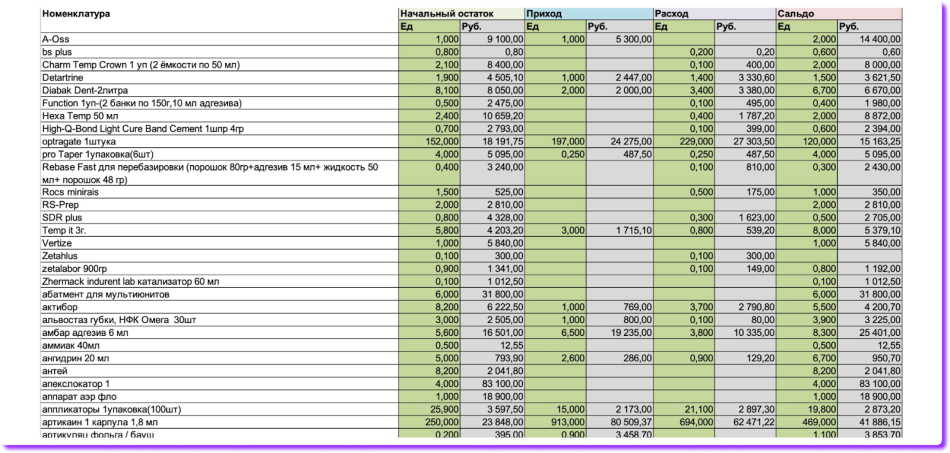Screen dimensions: 950x453
Task: Click the 14 400,00 balance cell
Action: coord(870,38)
